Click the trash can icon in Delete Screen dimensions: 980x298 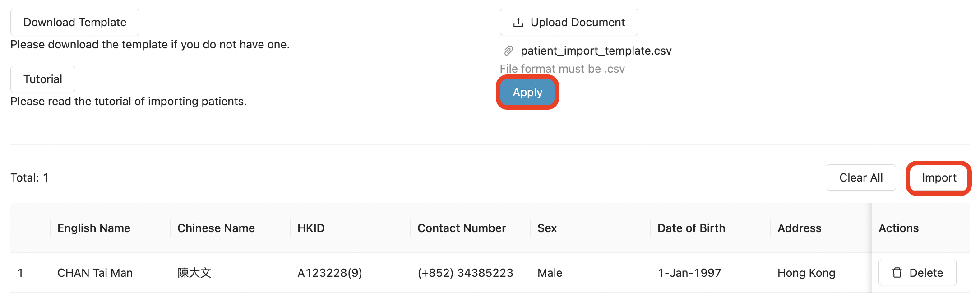[x=897, y=273]
